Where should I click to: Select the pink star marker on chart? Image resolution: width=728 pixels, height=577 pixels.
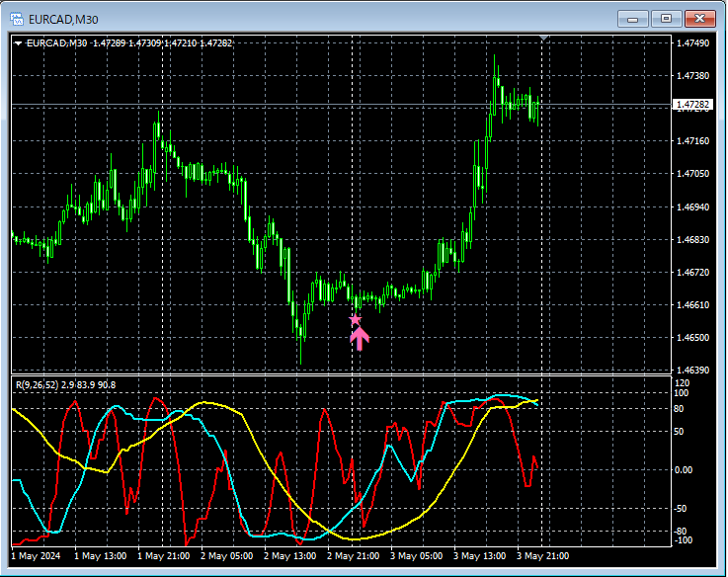pyautogui.click(x=356, y=319)
